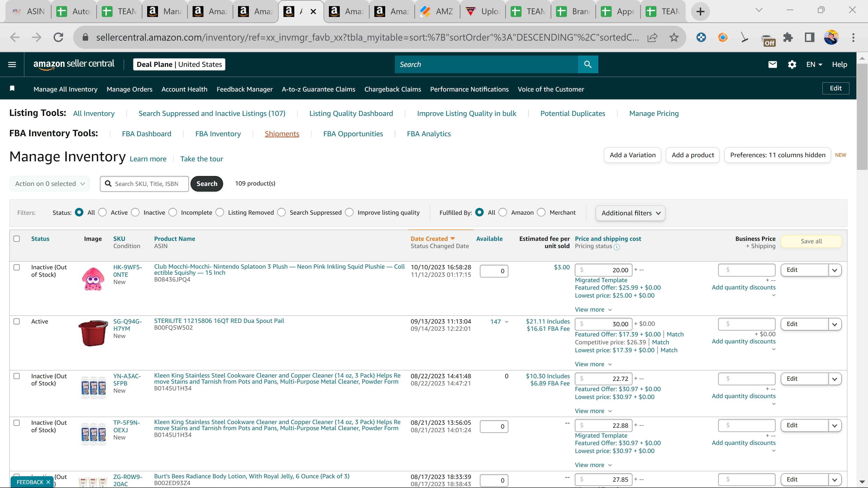Open Seller Central settings gear
The image size is (868, 488).
click(x=792, y=64)
